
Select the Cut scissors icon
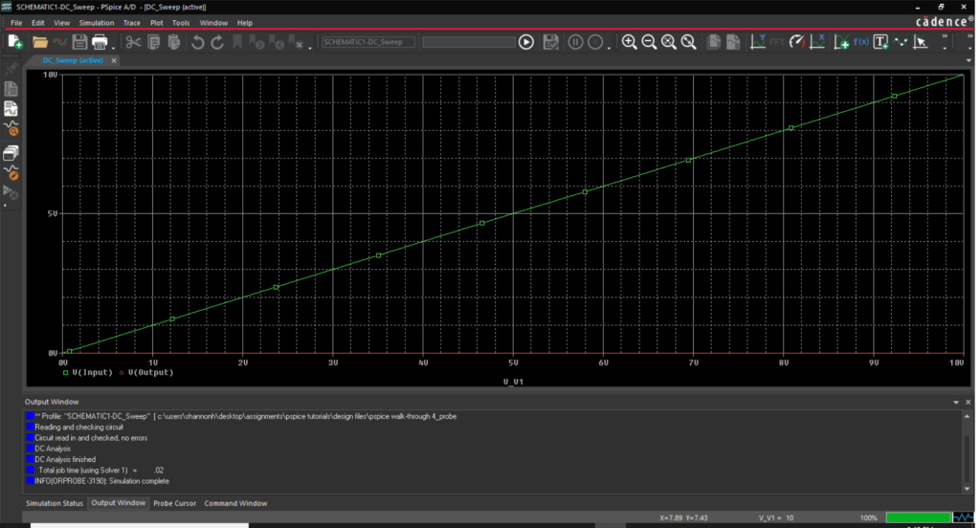(x=133, y=42)
